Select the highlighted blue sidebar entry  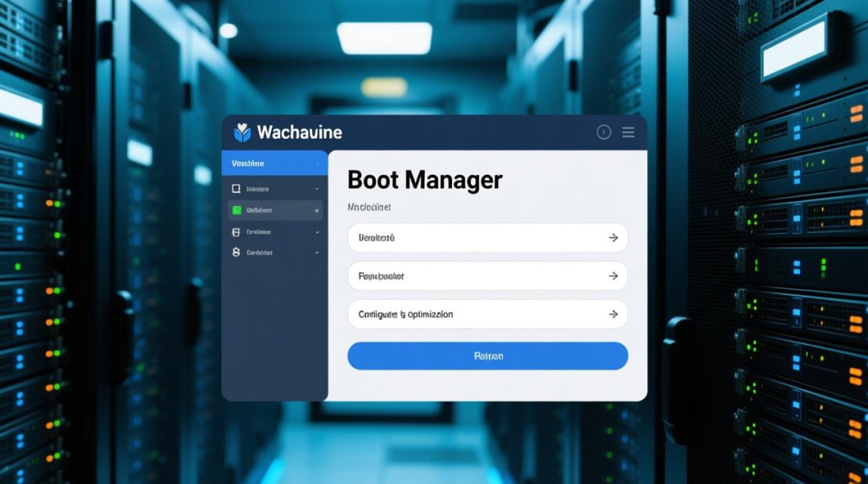coord(271,163)
